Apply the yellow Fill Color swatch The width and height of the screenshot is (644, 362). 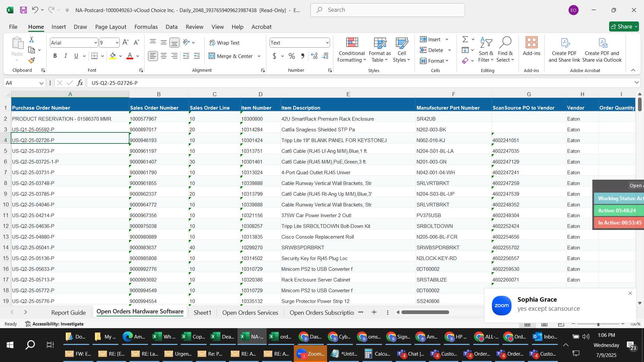113,56
